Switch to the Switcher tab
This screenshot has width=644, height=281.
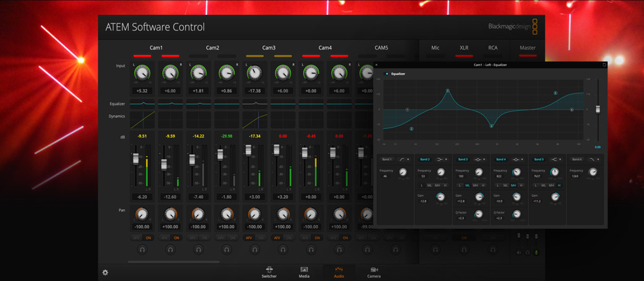tap(269, 272)
